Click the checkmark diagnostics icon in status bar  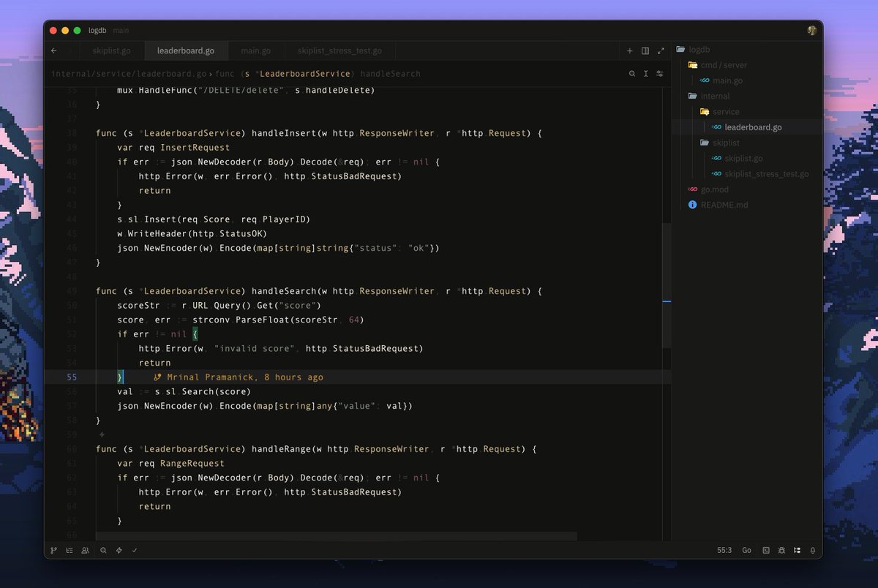(135, 550)
